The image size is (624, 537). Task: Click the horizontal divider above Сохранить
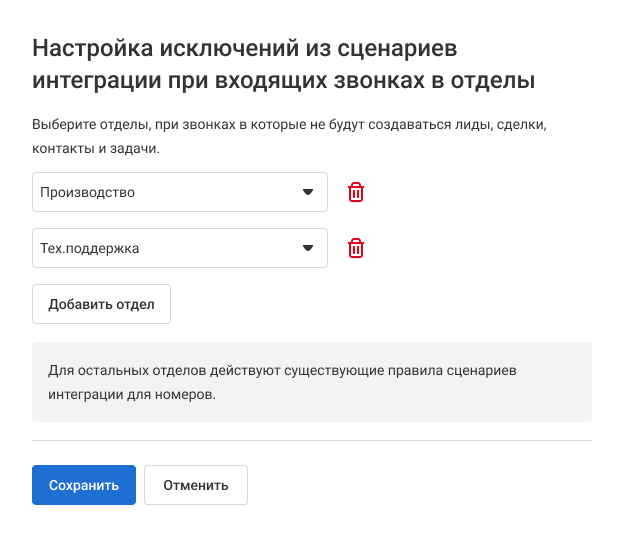(312, 441)
